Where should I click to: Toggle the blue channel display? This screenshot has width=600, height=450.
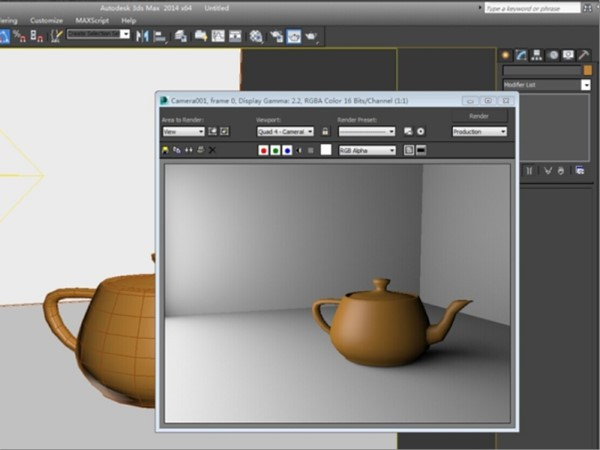[x=287, y=150]
